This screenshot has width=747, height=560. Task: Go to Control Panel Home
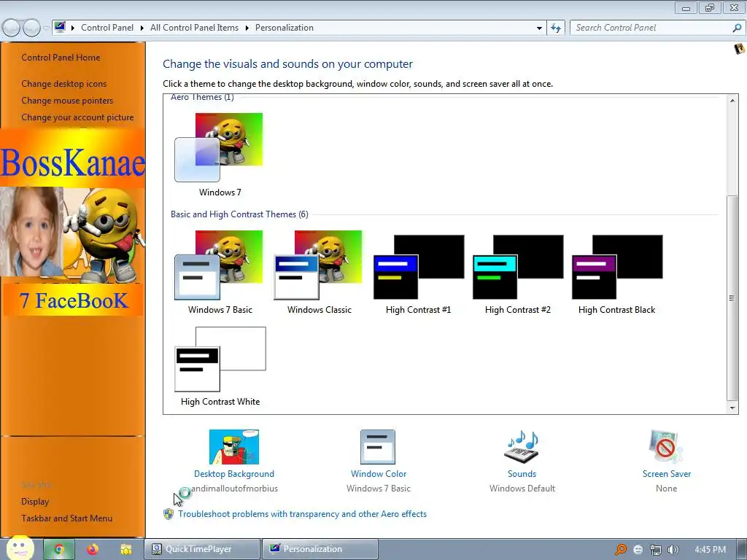click(61, 58)
